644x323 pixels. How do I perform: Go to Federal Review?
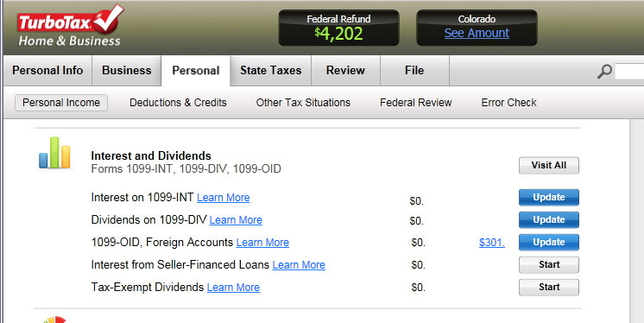point(415,103)
